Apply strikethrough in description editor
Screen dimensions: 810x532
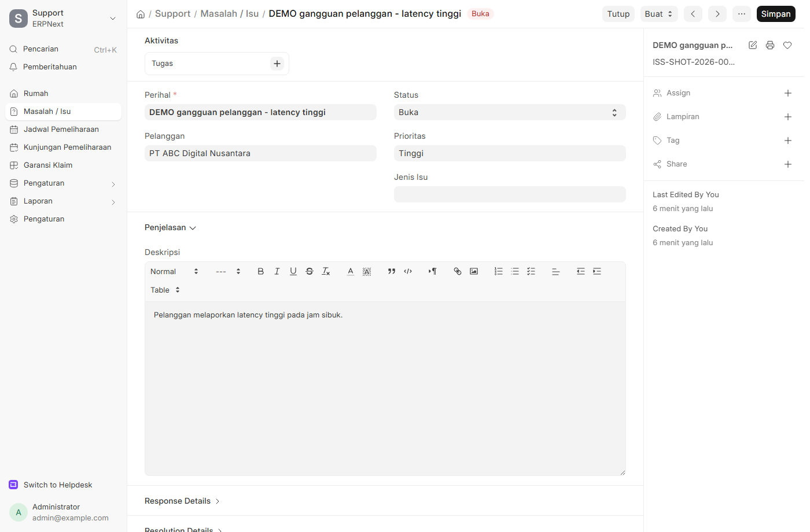310,271
